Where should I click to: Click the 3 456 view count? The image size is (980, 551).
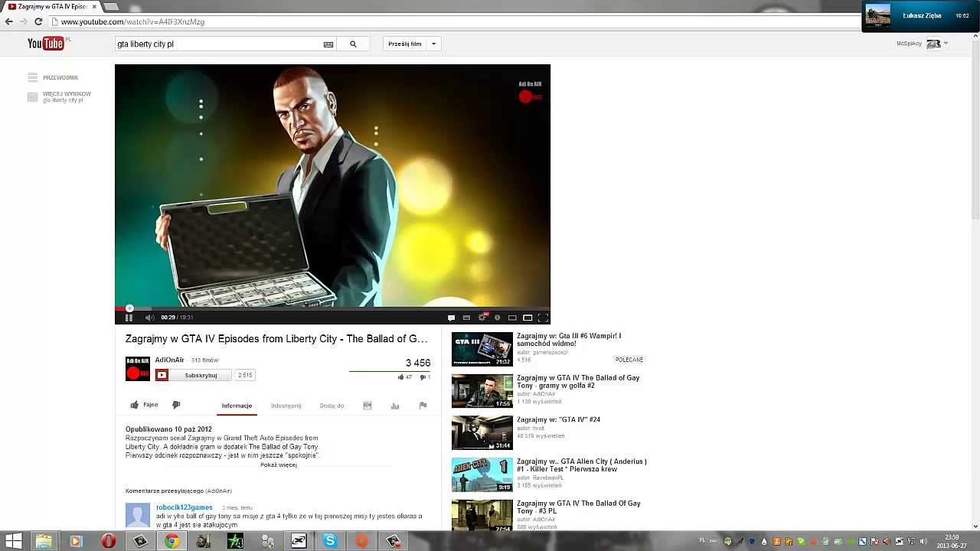click(418, 363)
